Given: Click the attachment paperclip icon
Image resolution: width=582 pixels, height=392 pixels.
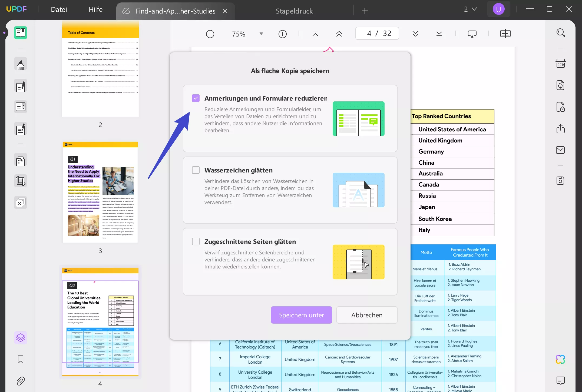Looking at the screenshot, I should coord(21,381).
